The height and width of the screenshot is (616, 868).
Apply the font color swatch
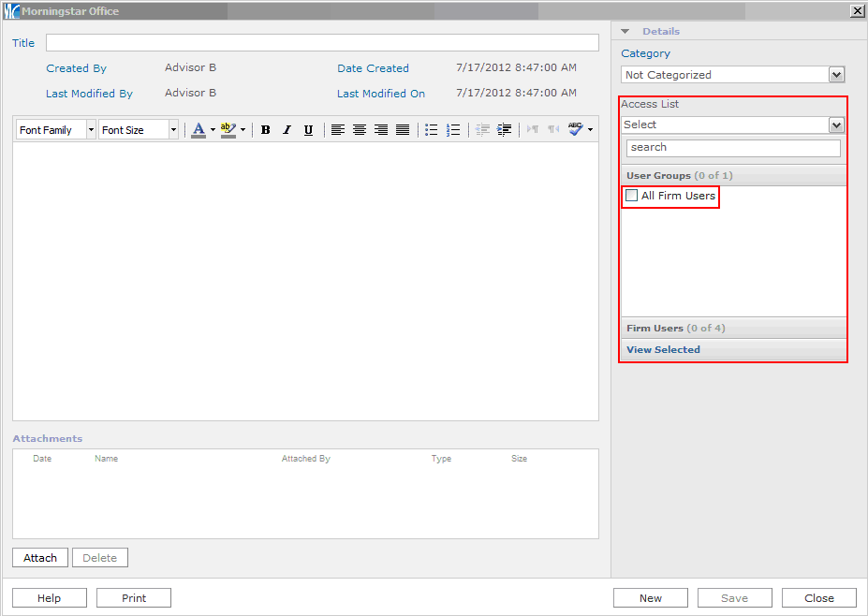pos(198,130)
